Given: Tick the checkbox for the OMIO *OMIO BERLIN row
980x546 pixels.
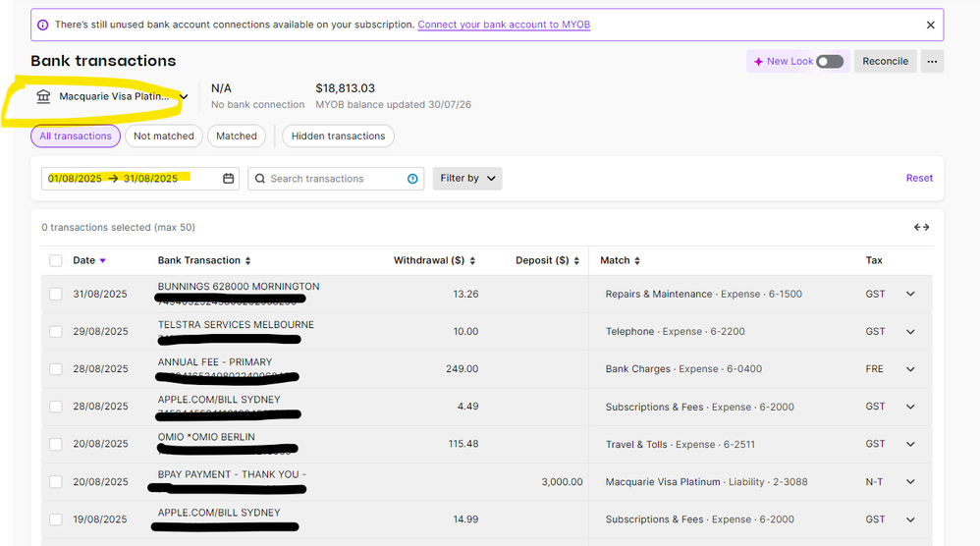Looking at the screenshot, I should tap(56, 444).
